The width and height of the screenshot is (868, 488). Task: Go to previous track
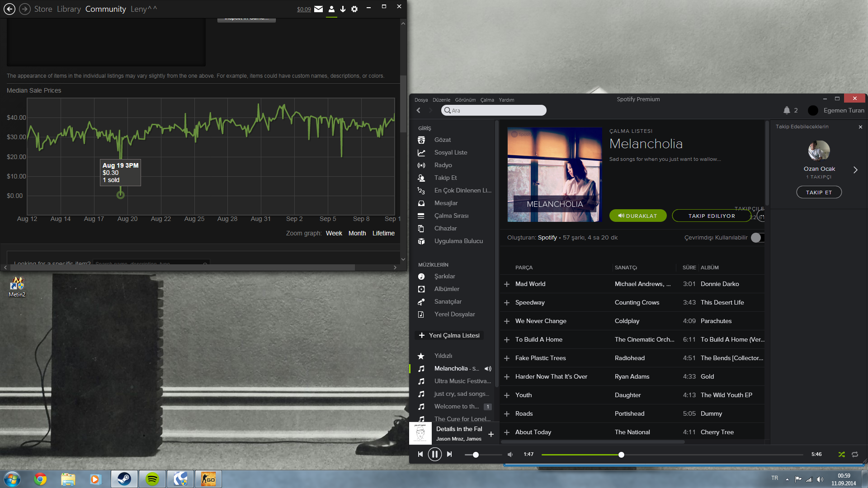(420, 454)
